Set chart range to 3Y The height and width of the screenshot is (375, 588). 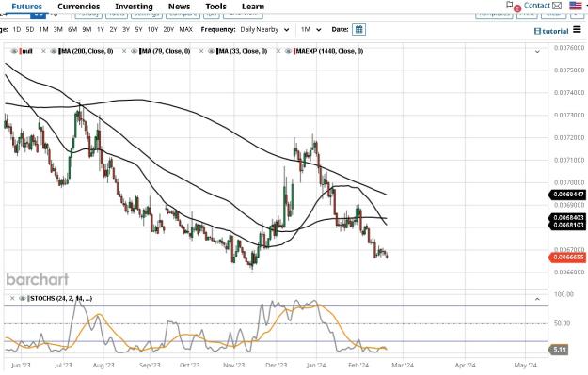click(x=126, y=29)
